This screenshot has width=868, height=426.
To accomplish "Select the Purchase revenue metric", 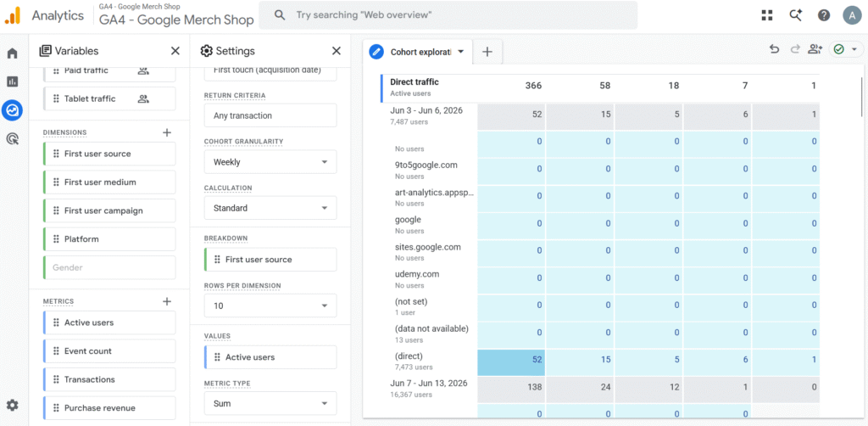I will pos(109,407).
